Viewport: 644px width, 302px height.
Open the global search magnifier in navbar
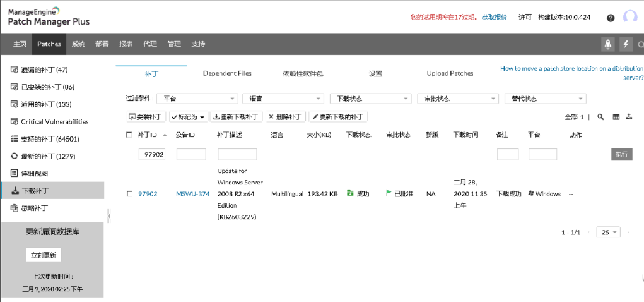641,44
